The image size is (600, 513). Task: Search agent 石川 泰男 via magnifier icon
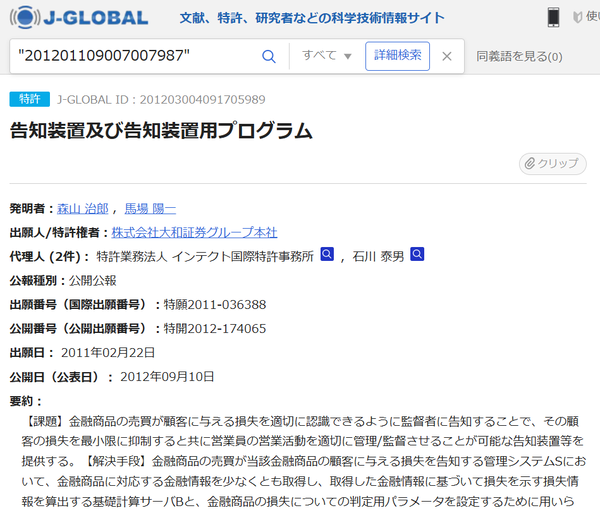coord(417,254)
